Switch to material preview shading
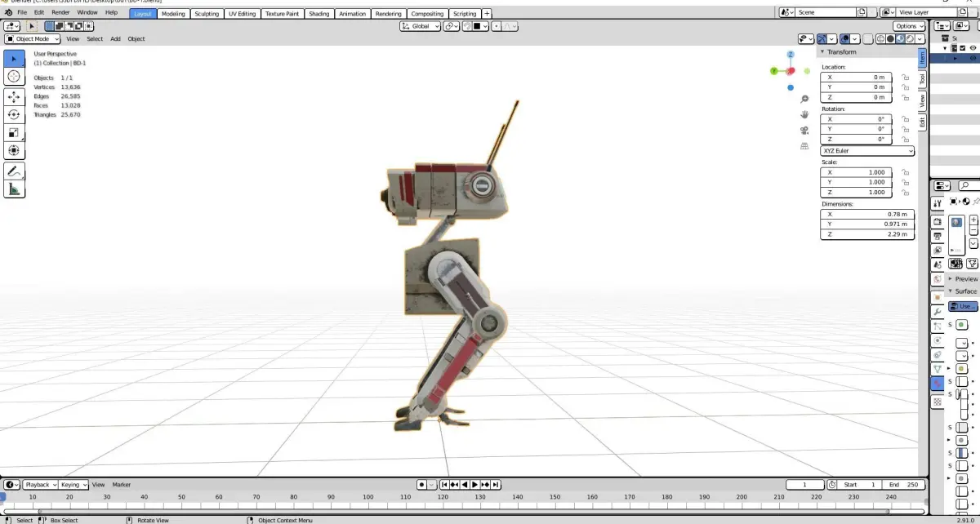 [x=900, y=38]
